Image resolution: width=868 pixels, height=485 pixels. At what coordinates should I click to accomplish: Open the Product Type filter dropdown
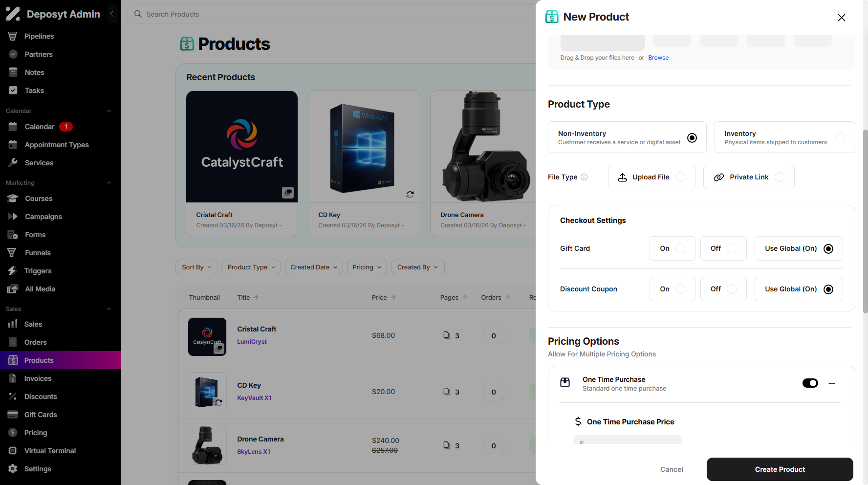coord(251,267)
